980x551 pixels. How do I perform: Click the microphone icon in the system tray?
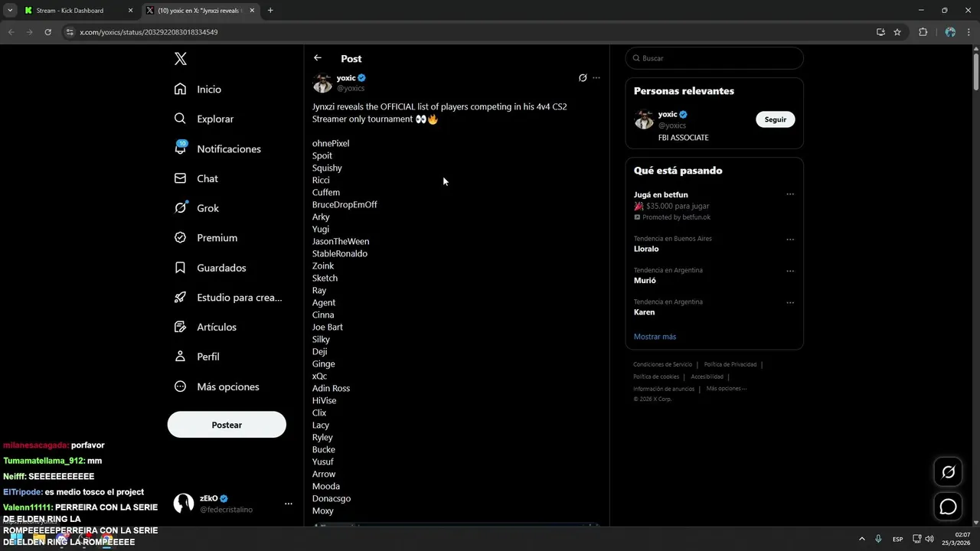coord(878,539)
